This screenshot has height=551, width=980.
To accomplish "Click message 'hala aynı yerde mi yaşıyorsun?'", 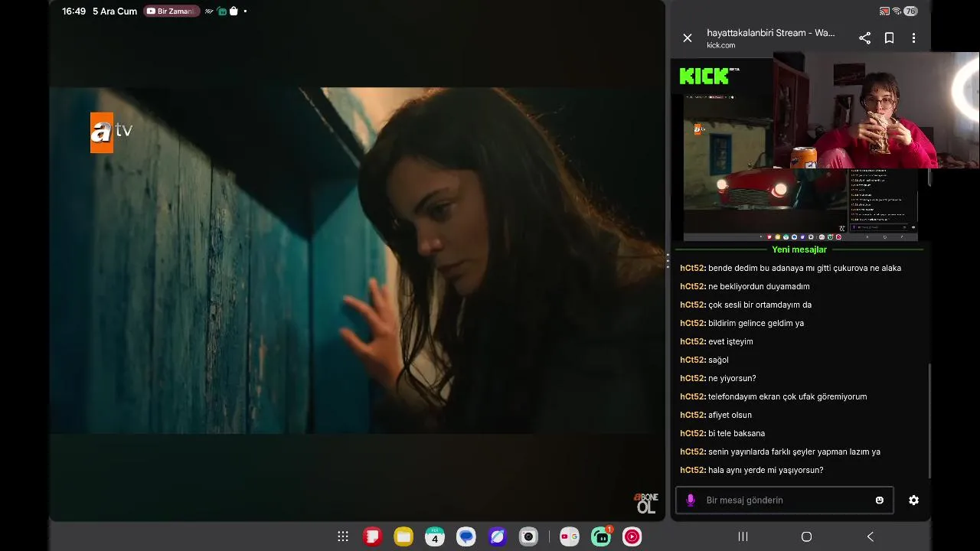I will pos(766,470).
